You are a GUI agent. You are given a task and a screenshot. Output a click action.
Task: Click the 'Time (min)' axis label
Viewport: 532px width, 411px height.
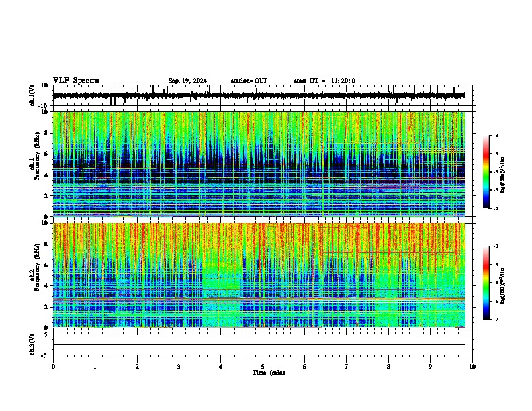tap(269, 373)
